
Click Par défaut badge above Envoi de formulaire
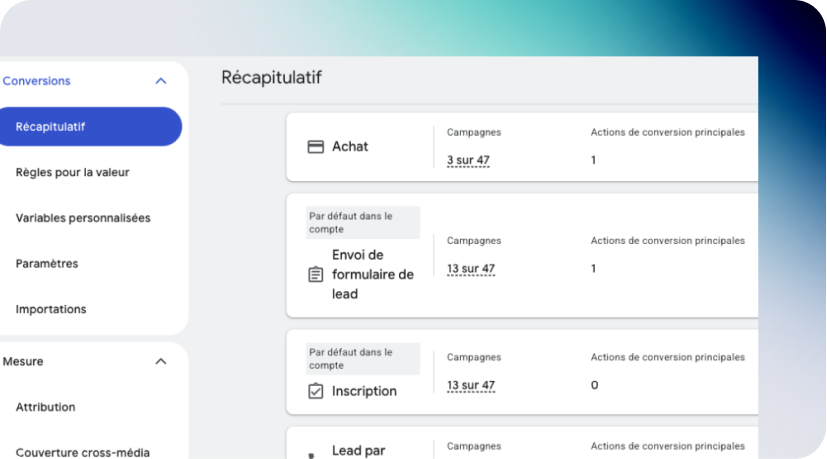click(363, 223)
